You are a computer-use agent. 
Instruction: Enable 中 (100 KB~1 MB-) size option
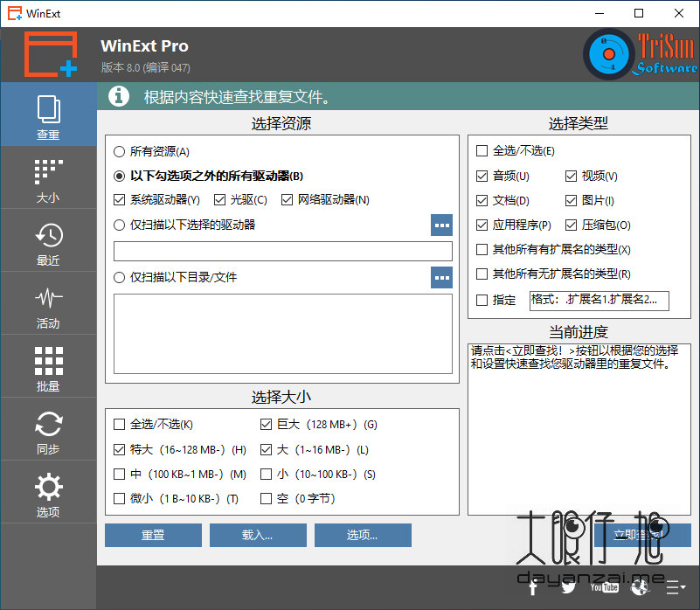[x=180, y=474]
